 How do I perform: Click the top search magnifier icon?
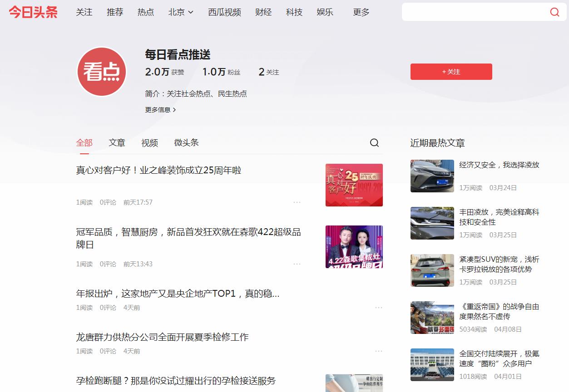pyautogui.click(x=554, y=12)
